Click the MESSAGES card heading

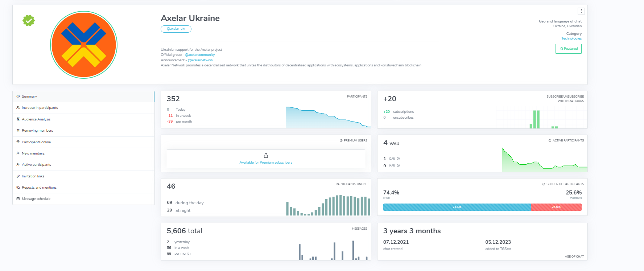pyautogui.click(x=360, y=229)
